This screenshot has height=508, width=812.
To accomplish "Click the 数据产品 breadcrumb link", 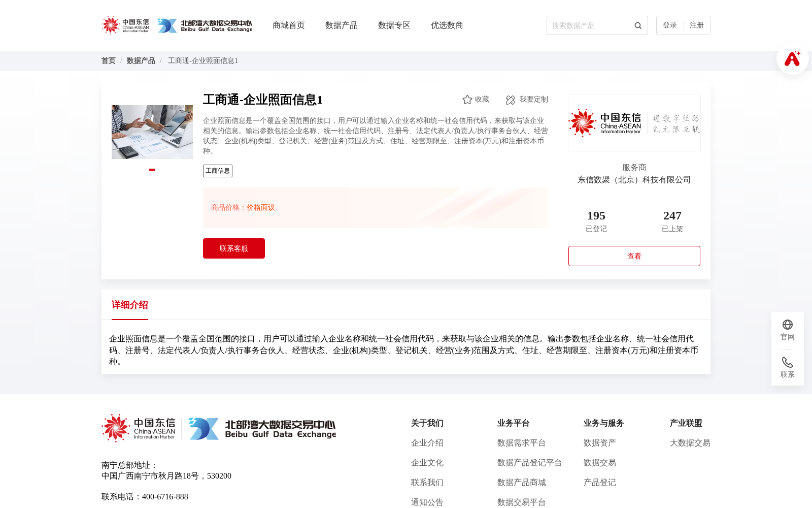I will [141, 61].
